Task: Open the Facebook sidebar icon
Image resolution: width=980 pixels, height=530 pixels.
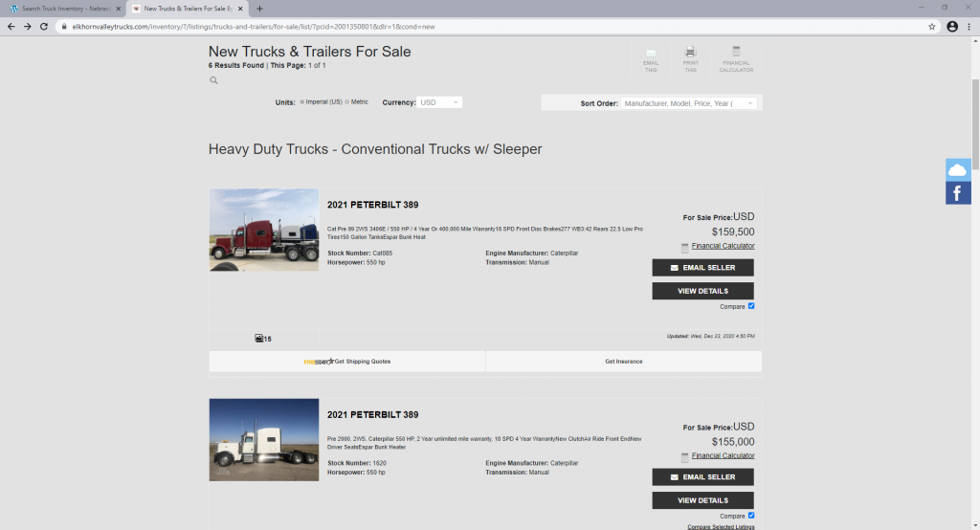Action: (957, 193)
